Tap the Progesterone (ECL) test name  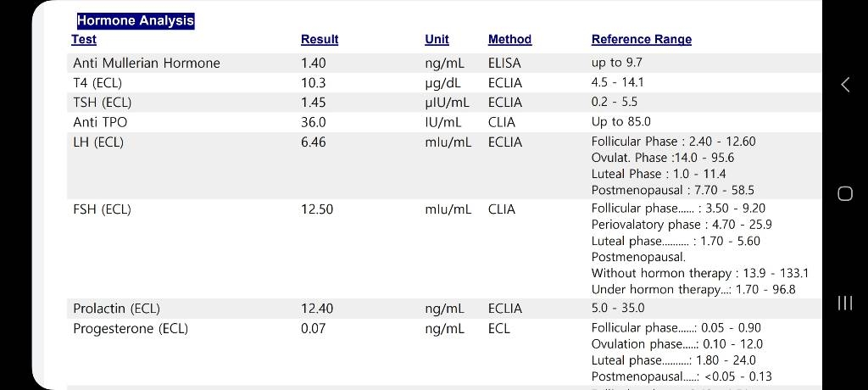(131, 328)
